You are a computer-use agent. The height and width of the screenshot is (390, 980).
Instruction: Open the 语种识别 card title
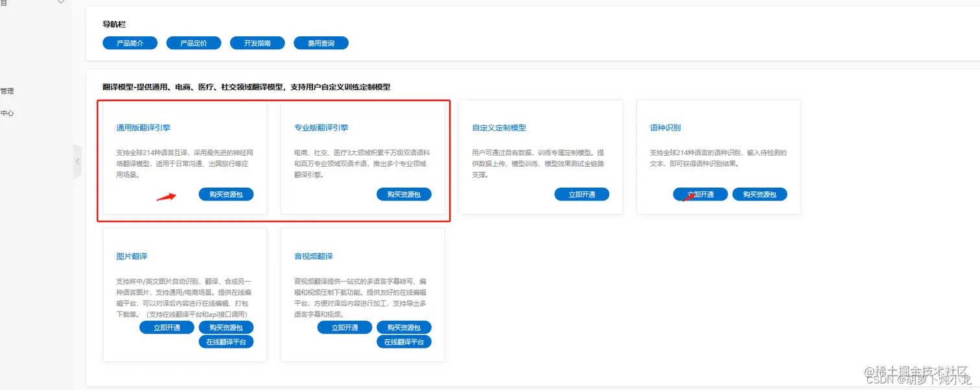click(x=666, y=128)
